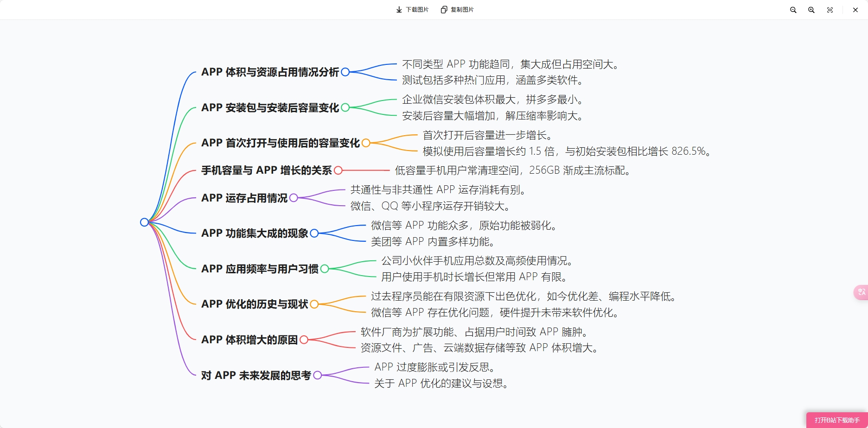The image size is (868, 428).
Task: Click the APP 体积增大的原因 node label
Action: click(x=249, y=340)
